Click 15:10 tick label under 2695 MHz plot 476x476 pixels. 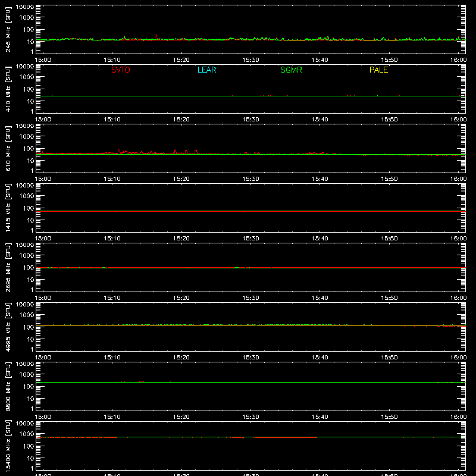[112, 298]
